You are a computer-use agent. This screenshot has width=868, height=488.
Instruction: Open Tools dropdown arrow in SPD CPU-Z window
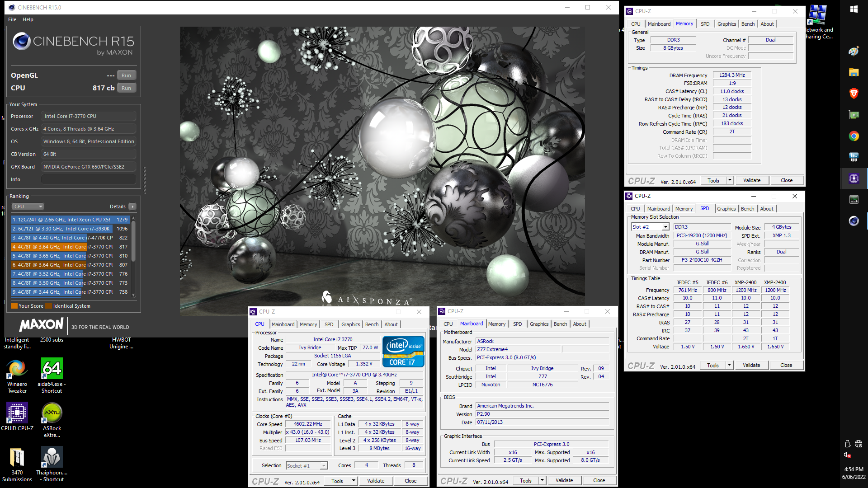tap(729, 365)
